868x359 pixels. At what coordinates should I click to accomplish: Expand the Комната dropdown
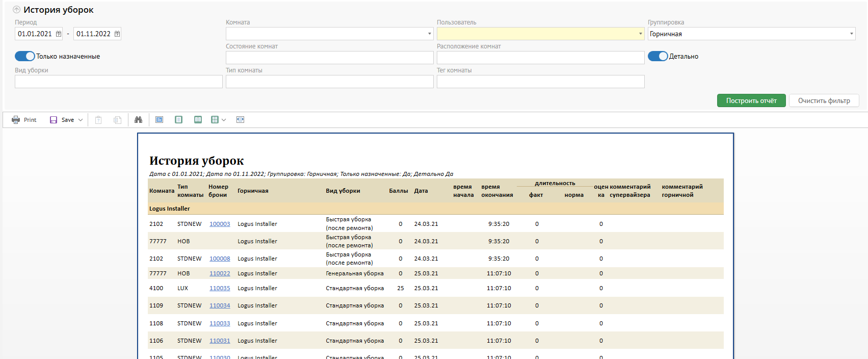429,34
